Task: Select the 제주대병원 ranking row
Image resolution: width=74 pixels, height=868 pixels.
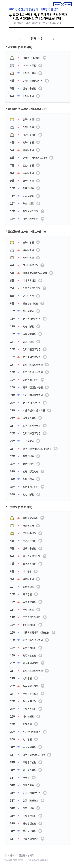Action: [37, 258]
